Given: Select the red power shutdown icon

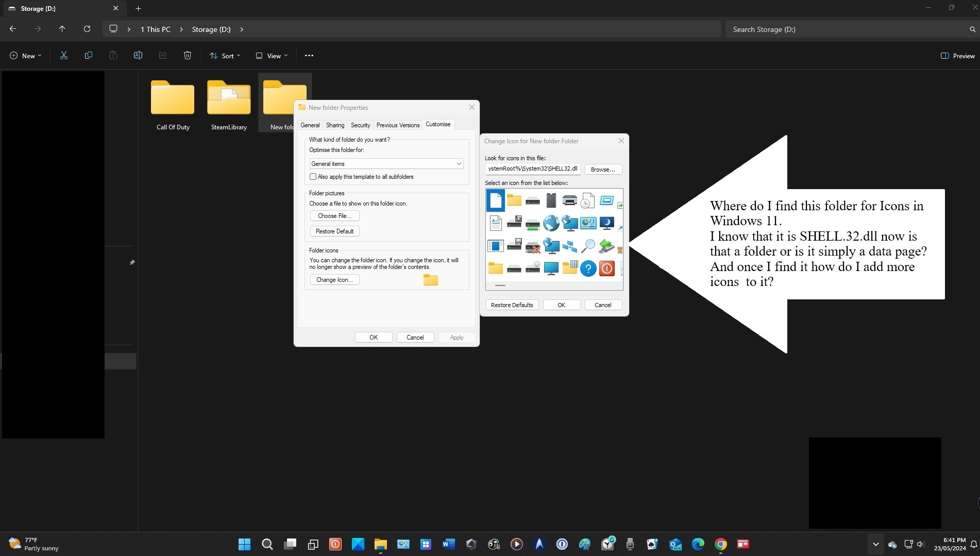Looking at the screenshot, I should tap(606, 268).
